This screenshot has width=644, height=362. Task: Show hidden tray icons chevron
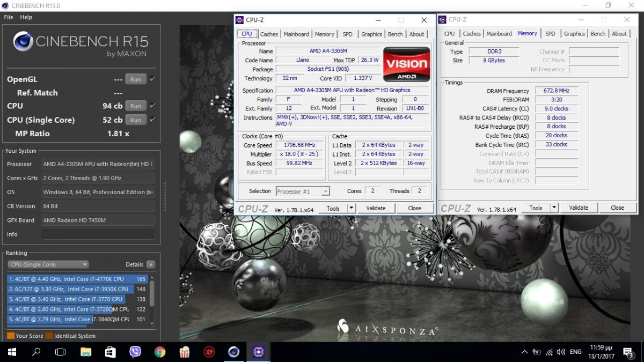pos(524,352)
